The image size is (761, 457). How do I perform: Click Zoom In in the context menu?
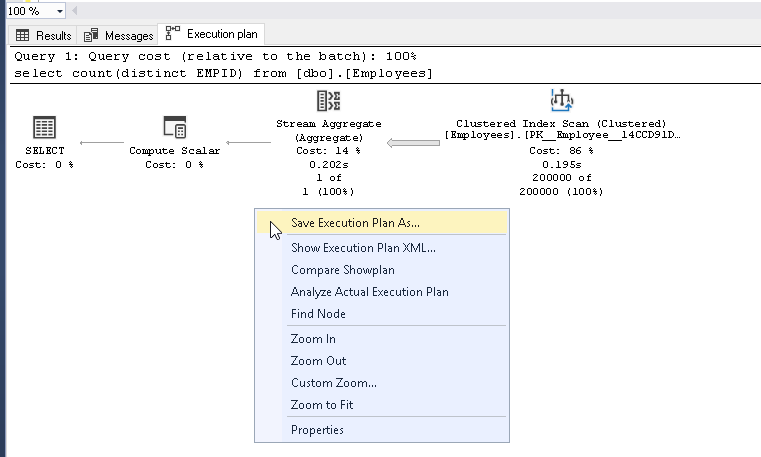313,339
